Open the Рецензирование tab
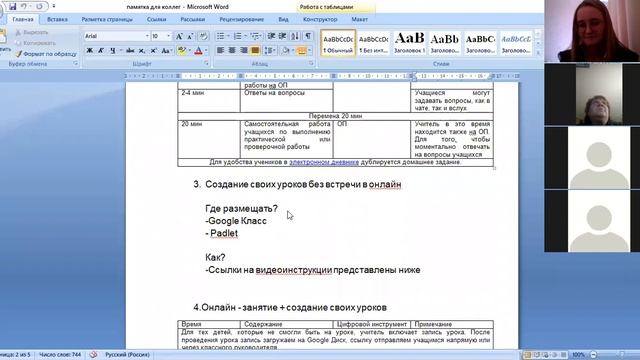The height and width of the screenshot is (360, 640). click(242, 19)
